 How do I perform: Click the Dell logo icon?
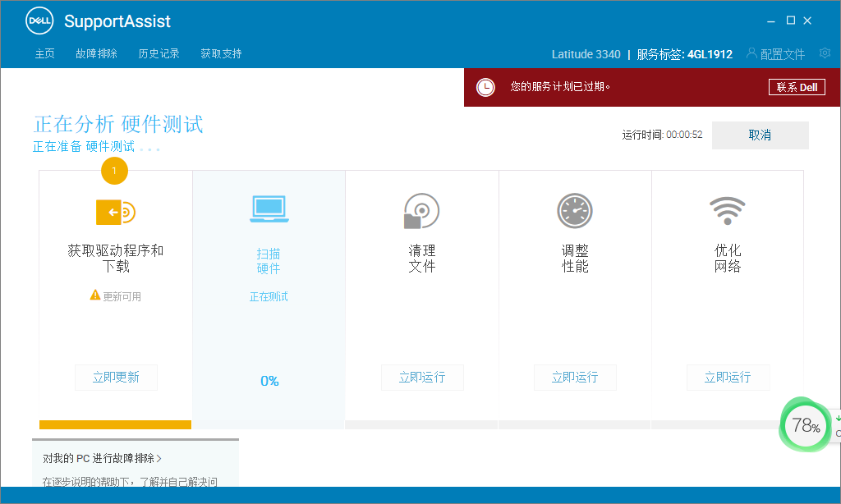(x=39, y=21)
